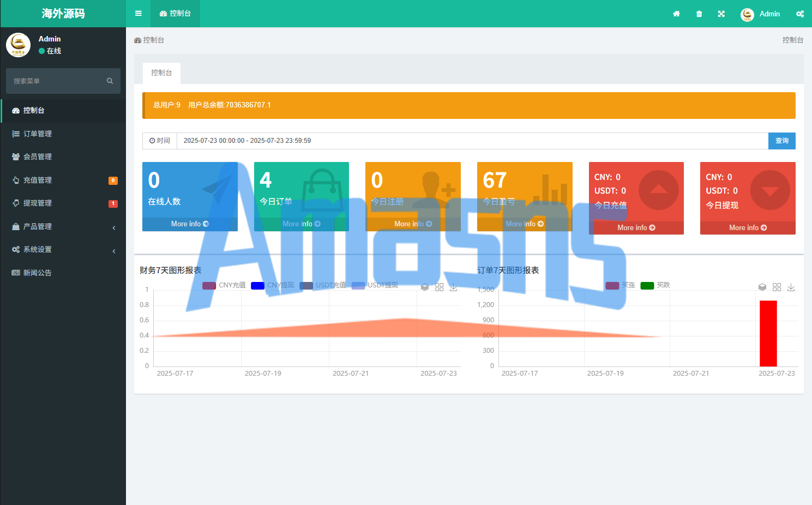This screenshot has width=812, height=505.
Task: Switch 订单7天 chart to tiled view
Action: click(x=777, y=287)
